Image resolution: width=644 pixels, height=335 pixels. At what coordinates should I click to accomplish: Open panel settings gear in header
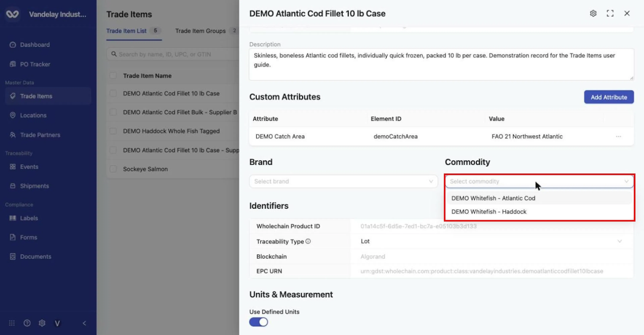coord(593,13)
